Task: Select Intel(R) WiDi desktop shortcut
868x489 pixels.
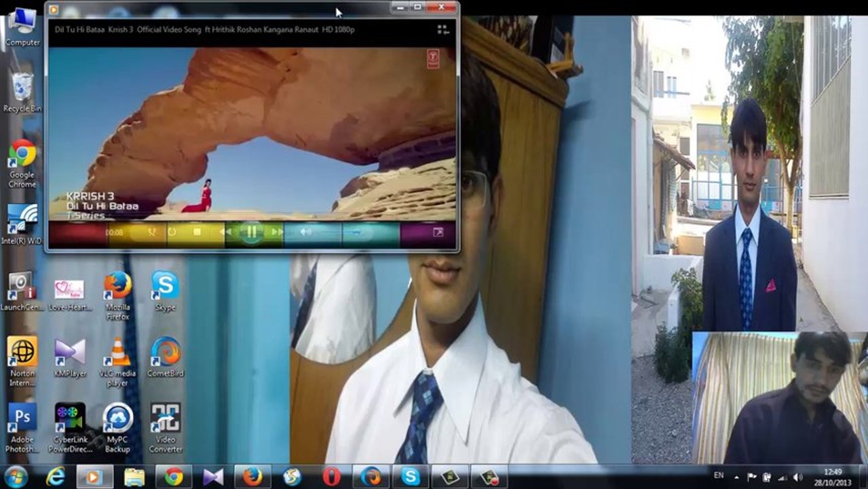Action: tap(22, 225)
